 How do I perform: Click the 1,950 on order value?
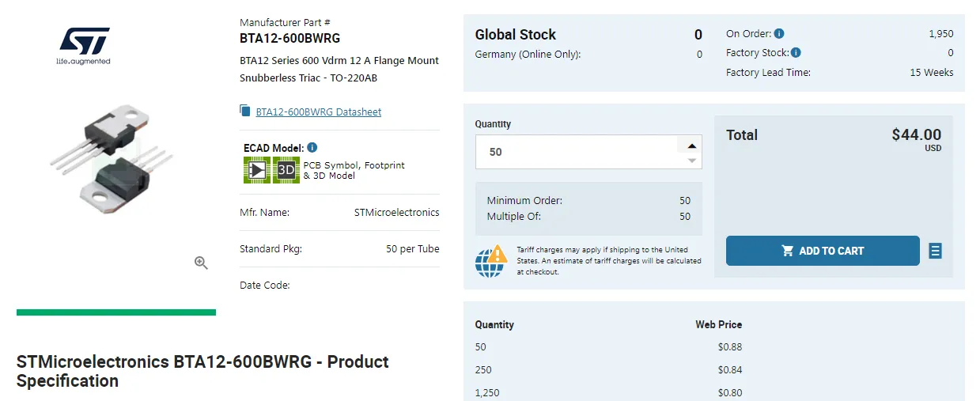[x=941, y=34]
